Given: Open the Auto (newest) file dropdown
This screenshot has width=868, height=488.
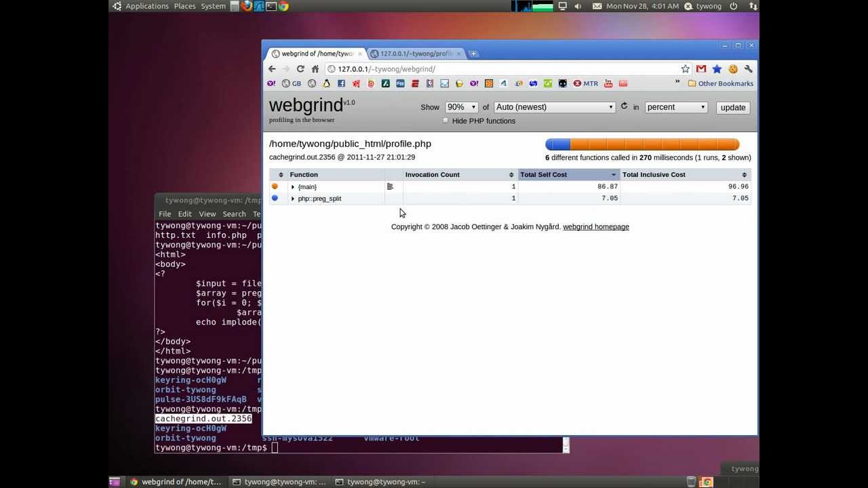Looking at the screenshot, I should pos(554,107).
